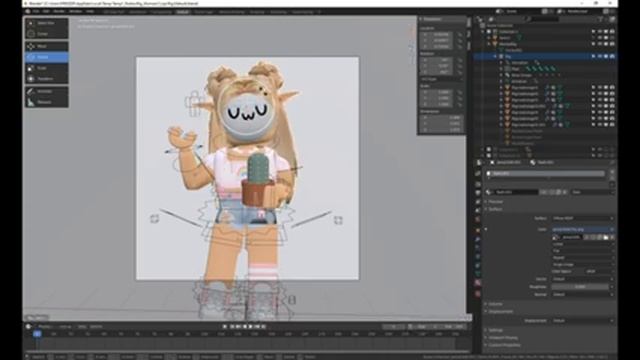Open the Edit menu
640x360 pixels.
pos(46,11)
